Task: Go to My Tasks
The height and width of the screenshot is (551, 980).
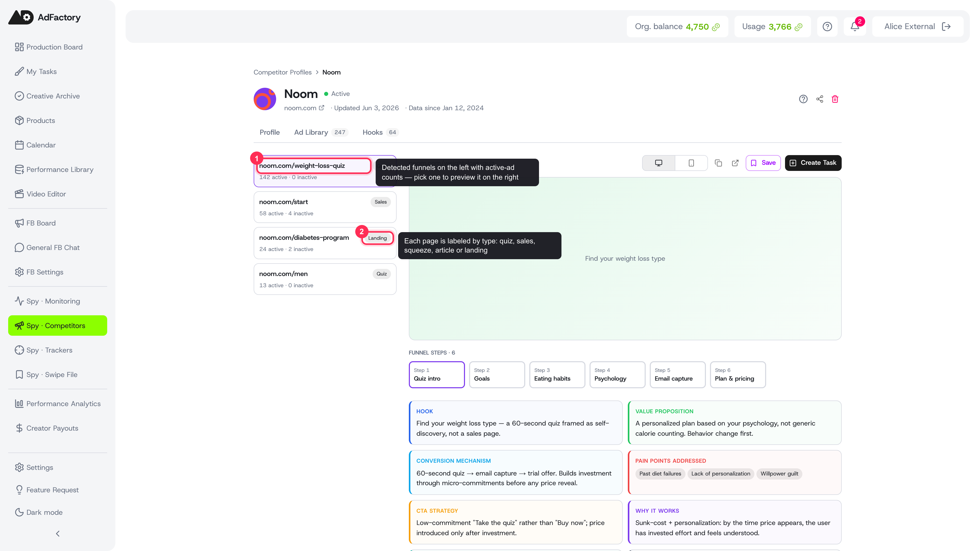Action: pyautogui.click(x=57, y=71)
